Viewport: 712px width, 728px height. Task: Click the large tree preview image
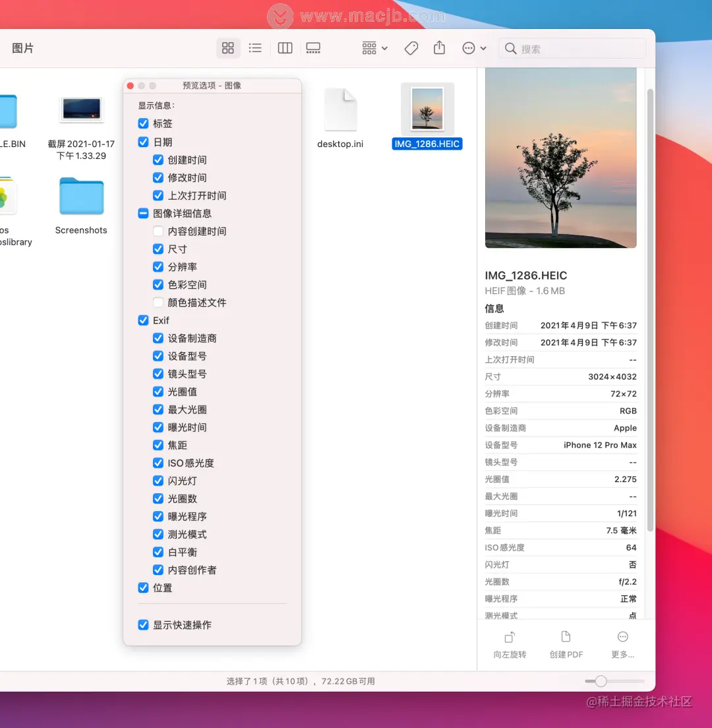pos(560,158)
